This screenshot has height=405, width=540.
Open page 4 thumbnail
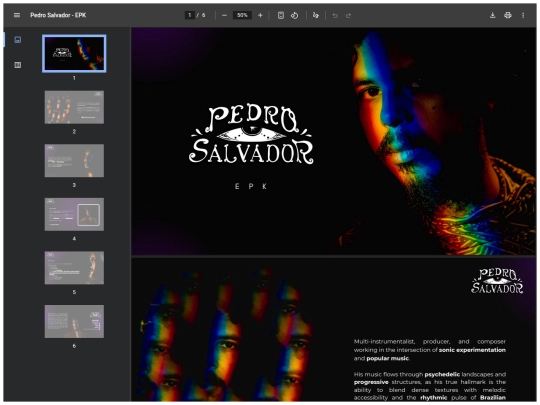[74, 214]
